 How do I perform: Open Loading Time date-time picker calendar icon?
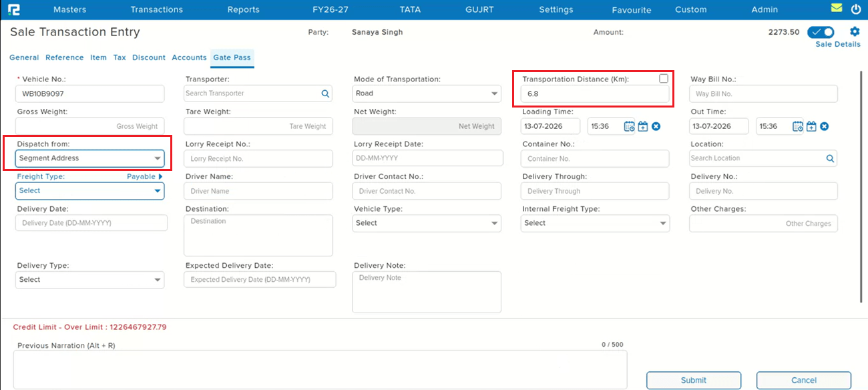coord(629,126)
